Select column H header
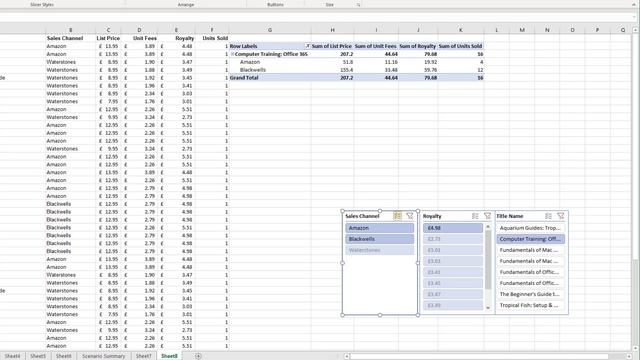640x360 pixels. point(333,30)
